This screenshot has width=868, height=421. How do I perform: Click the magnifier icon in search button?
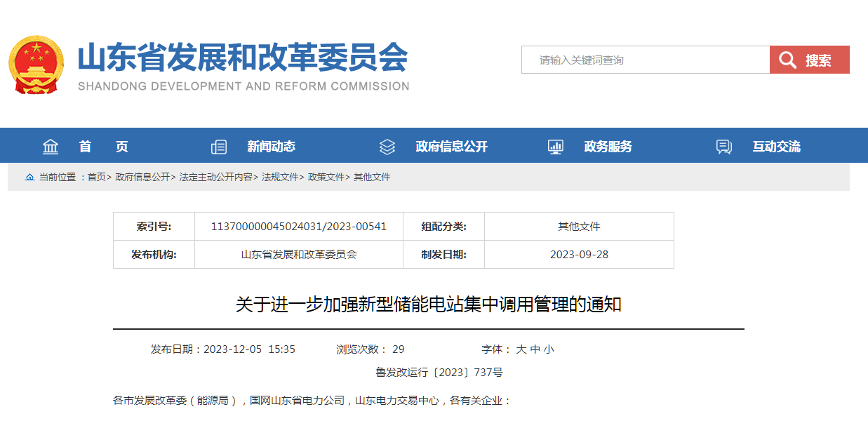pyautogui.click(x=787, y=60)
